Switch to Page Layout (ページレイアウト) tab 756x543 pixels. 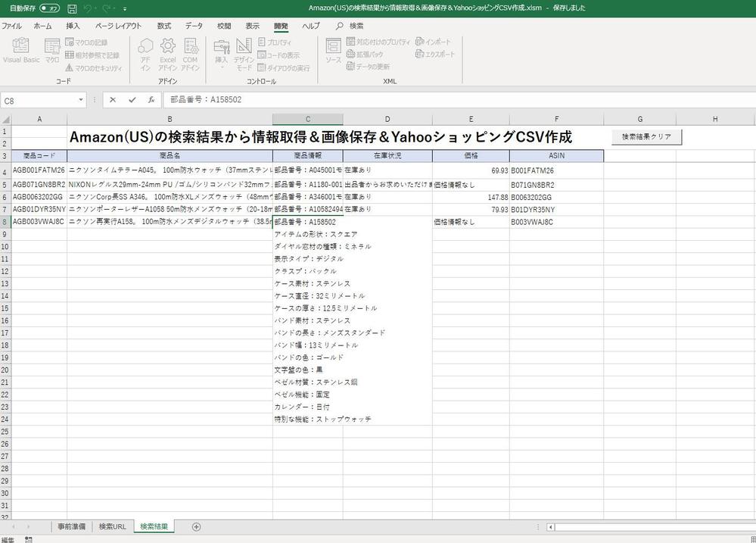tap(118, 26)
